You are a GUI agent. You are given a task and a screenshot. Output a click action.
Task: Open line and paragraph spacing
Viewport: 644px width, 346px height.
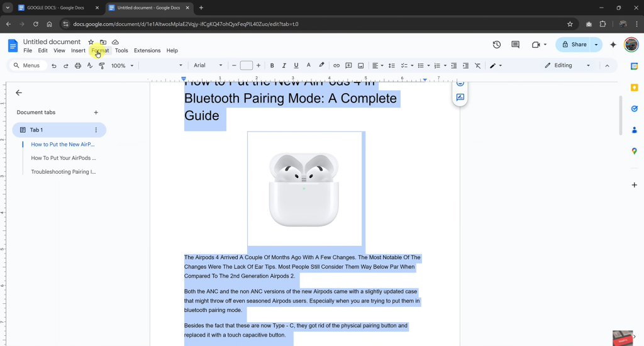click(392, 66)
